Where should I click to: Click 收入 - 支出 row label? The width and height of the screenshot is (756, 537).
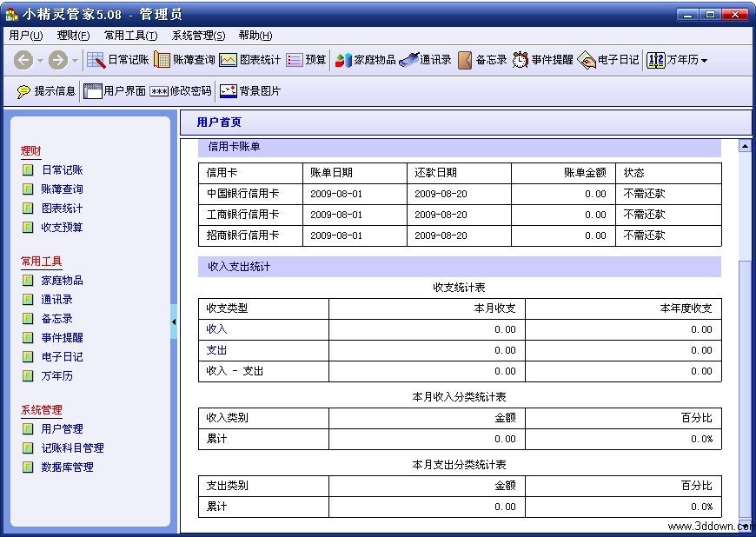[x=235, y=371]
